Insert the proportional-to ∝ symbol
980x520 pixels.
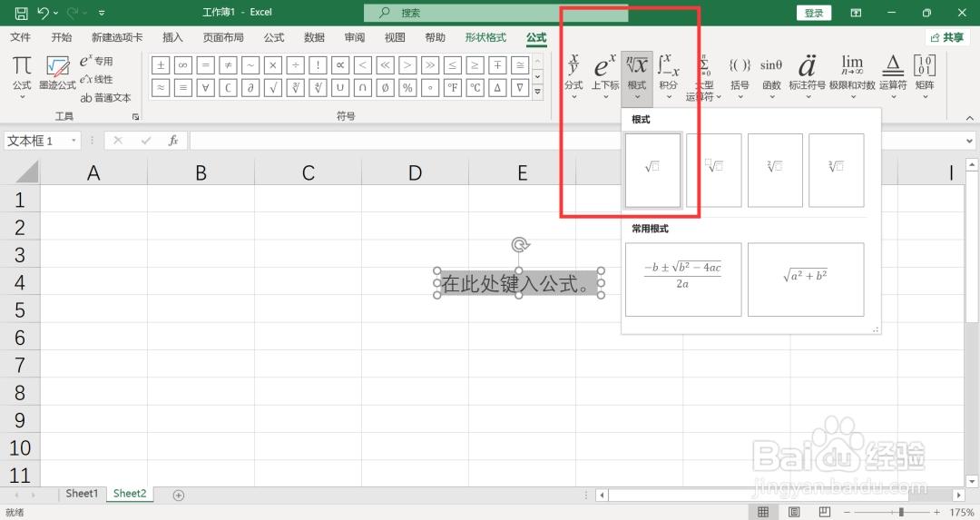pos(340,65)
